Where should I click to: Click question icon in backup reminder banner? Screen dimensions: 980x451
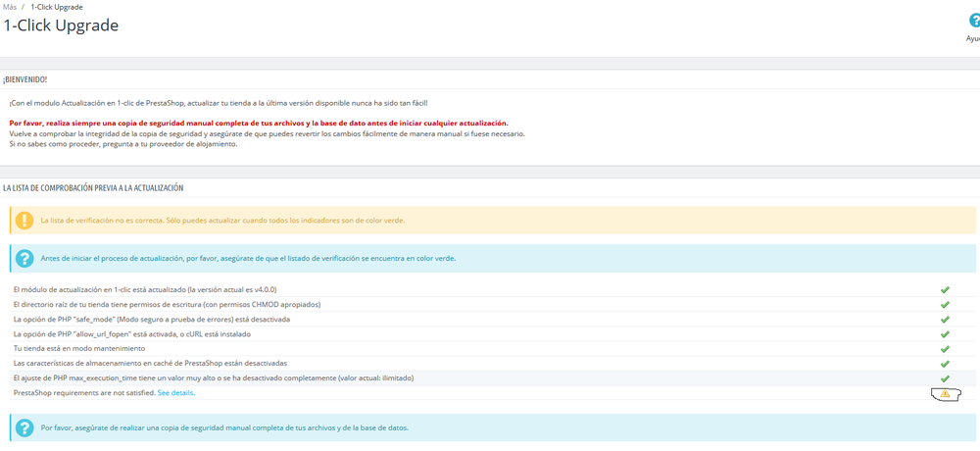tap(25, 427)
